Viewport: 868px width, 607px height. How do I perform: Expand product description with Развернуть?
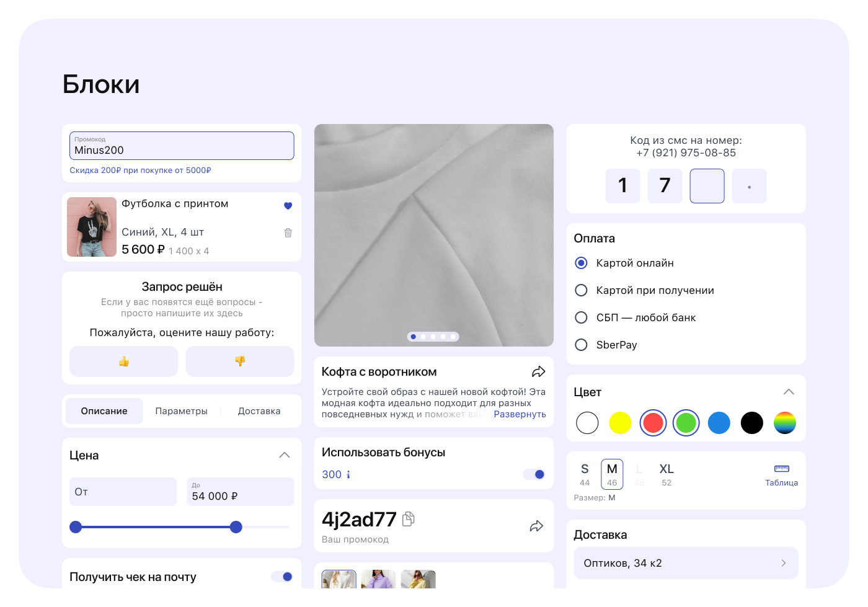520,414
